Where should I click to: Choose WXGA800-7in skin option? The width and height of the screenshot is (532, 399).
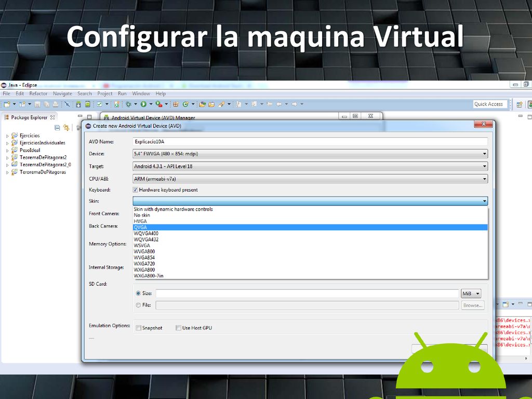click(x=310, y=276)
